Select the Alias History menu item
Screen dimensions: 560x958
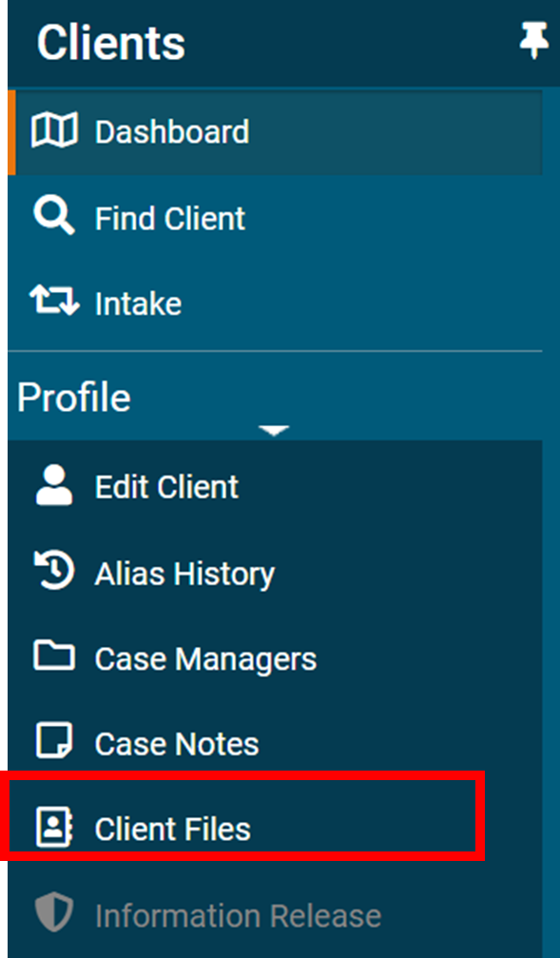pyautogui.click(x=184, y=572)
